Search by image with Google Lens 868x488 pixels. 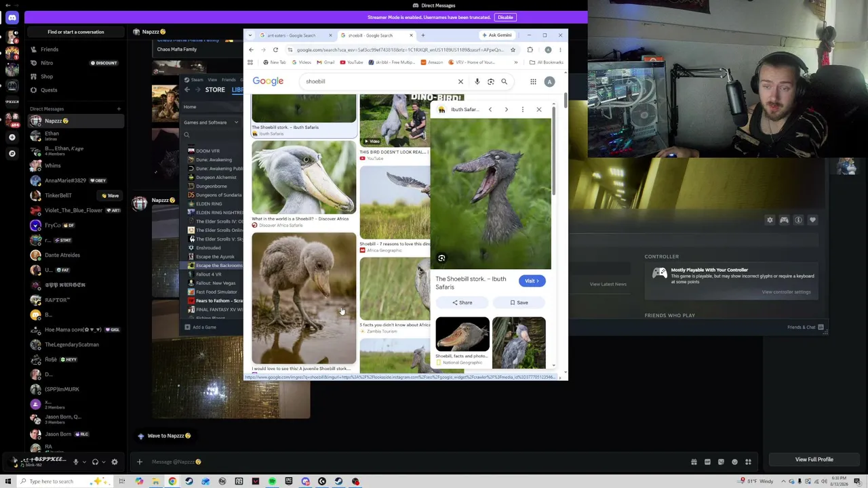491,81
